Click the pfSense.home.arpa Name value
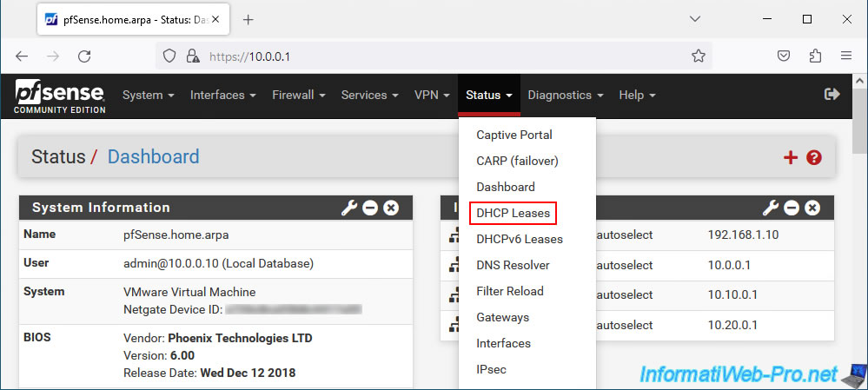The height and width of the screenshot is (390, 868). coord(176,235)
